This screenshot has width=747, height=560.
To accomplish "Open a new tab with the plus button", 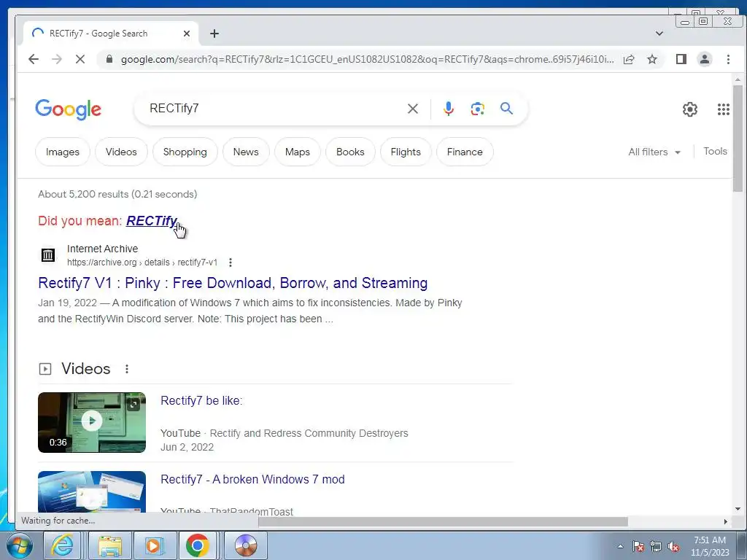I will coord(214,34).
